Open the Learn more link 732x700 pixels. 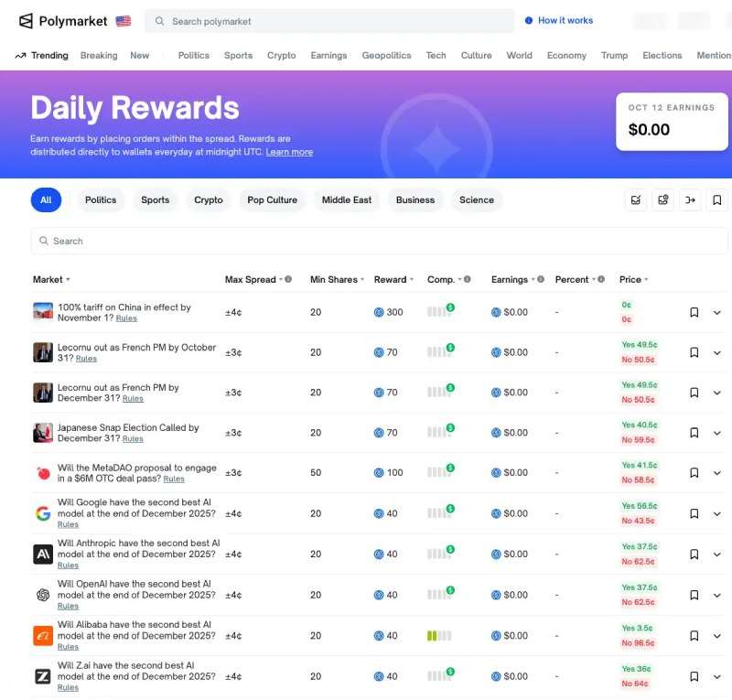click(289, 152)
